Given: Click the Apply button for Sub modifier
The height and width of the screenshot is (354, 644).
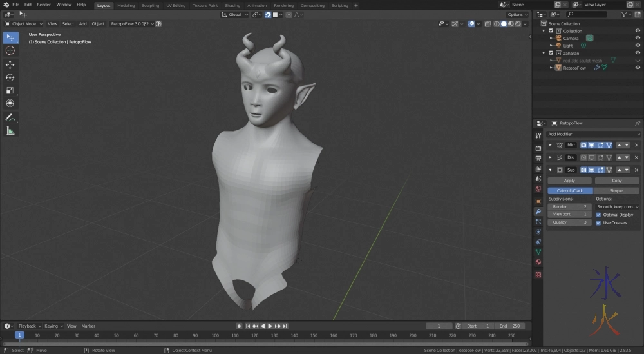Looking at the screenshot, I should point(569,181).
